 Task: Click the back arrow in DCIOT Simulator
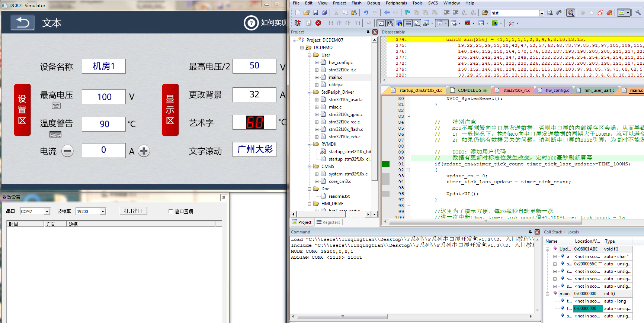tap(22, 23)
